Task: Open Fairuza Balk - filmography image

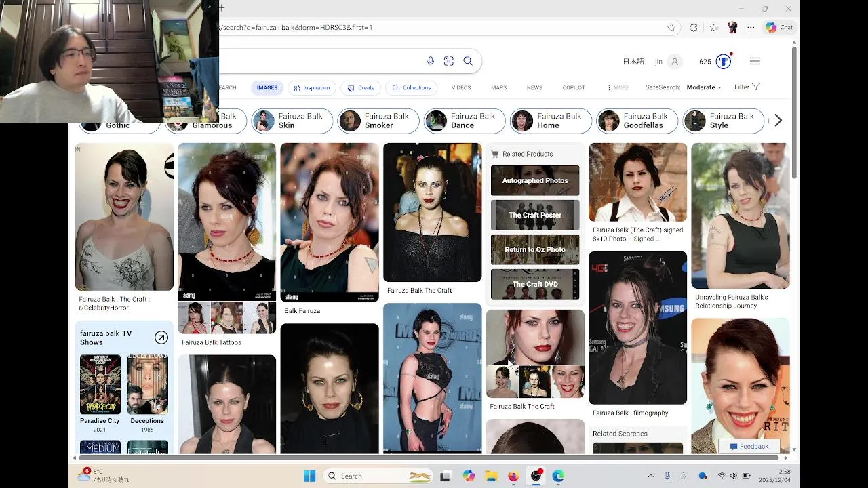Action: (x=637, y=328)
